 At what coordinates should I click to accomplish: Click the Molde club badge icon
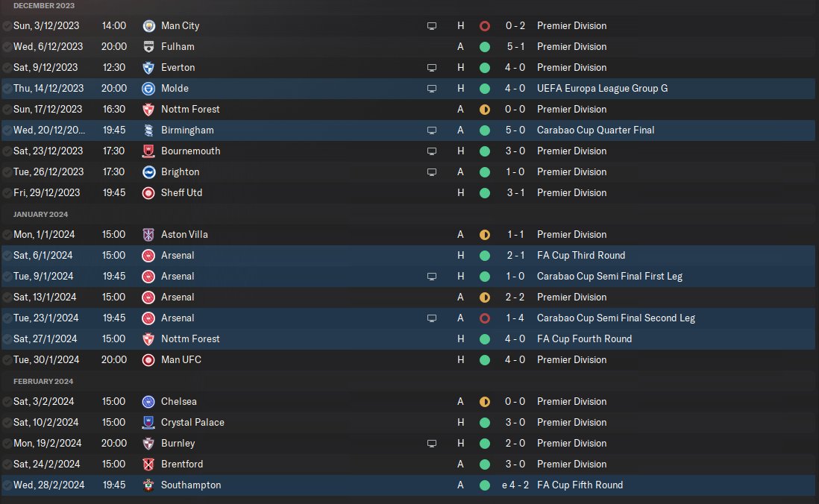point(148,88)
